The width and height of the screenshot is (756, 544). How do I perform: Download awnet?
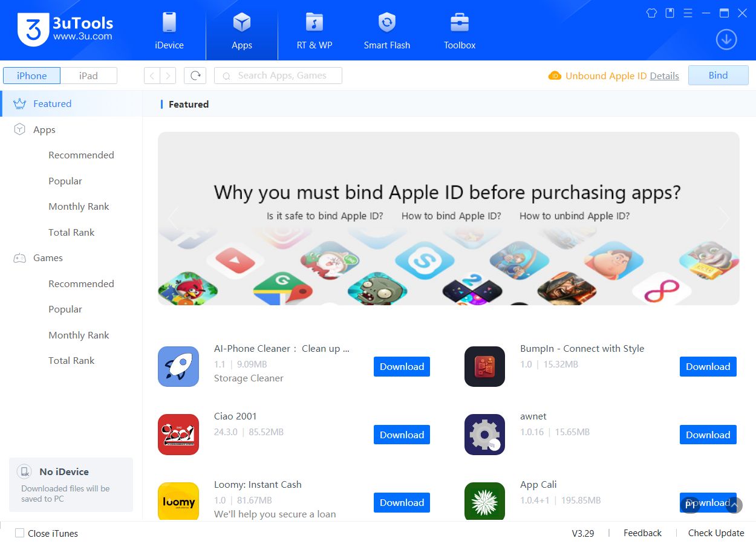pos(708,435)
